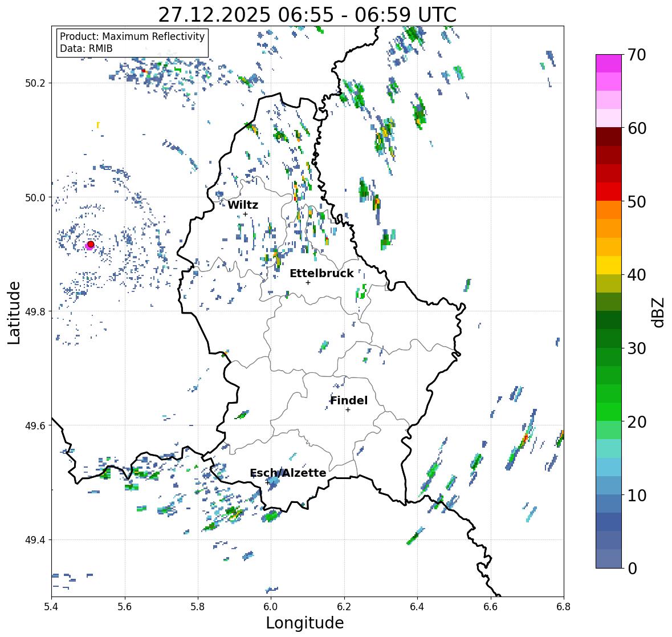Click the 6.4 longitude tick label
Viewport: 672px width, 637px height.
pyautogui.click(x=417, y=607)
